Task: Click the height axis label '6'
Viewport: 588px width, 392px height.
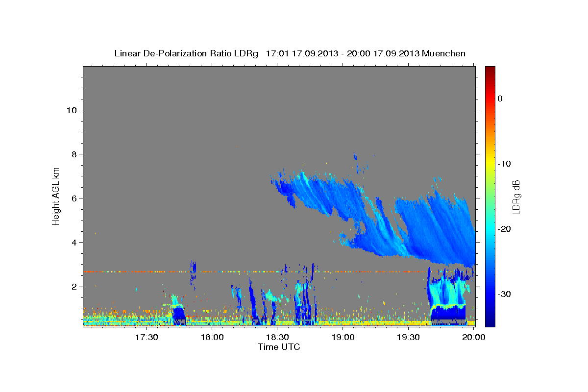Action: [x=73, y=198]
